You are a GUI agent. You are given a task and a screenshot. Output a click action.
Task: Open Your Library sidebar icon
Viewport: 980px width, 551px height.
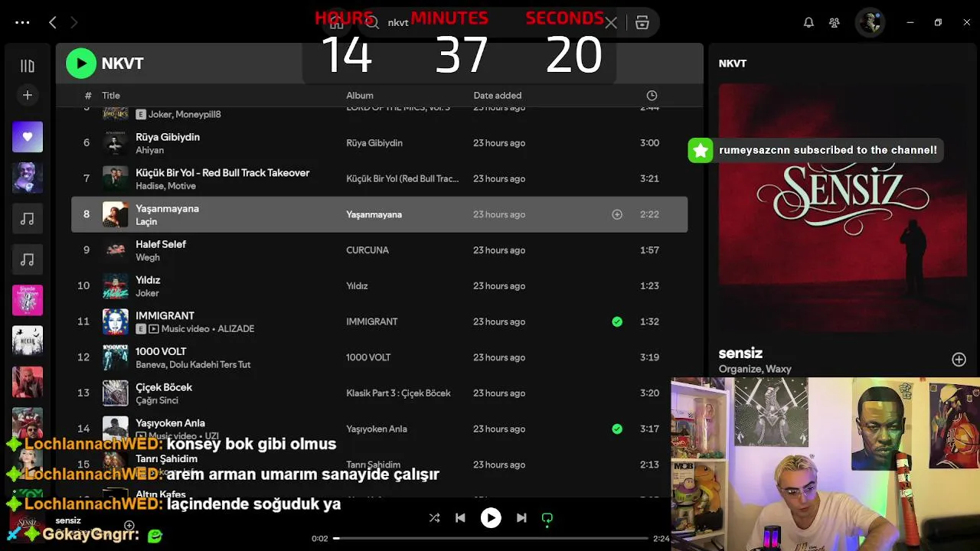[x=27, y=66]
